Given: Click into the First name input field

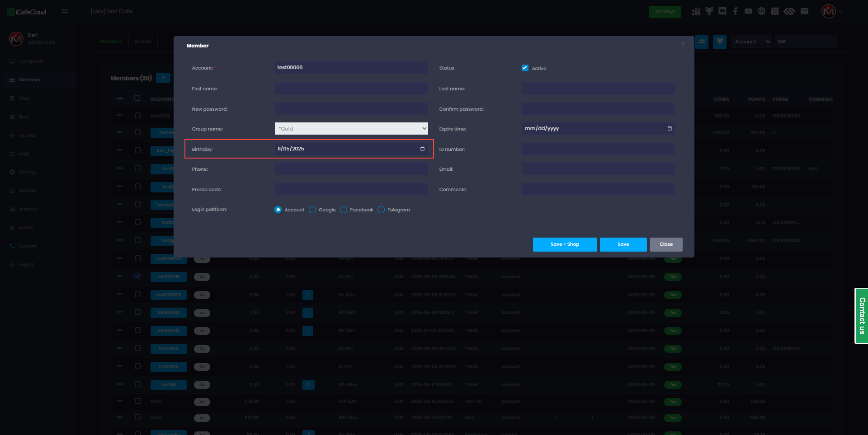Looking at the screenshot, I should pyautogui.click(x=351, y=89).
